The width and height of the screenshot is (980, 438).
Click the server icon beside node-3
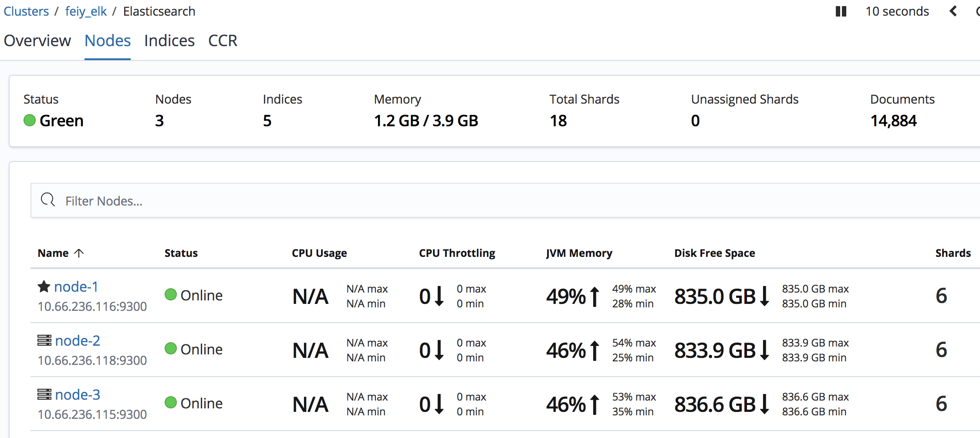click(44, 394)
